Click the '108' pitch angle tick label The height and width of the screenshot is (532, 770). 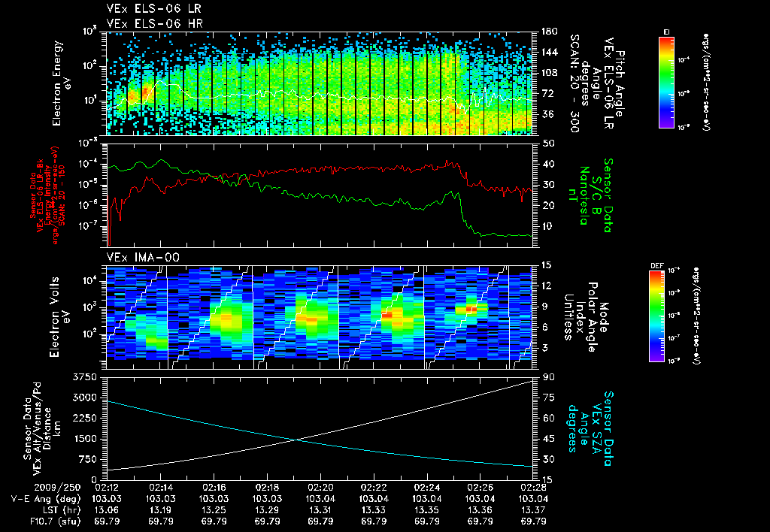point(549,73)
